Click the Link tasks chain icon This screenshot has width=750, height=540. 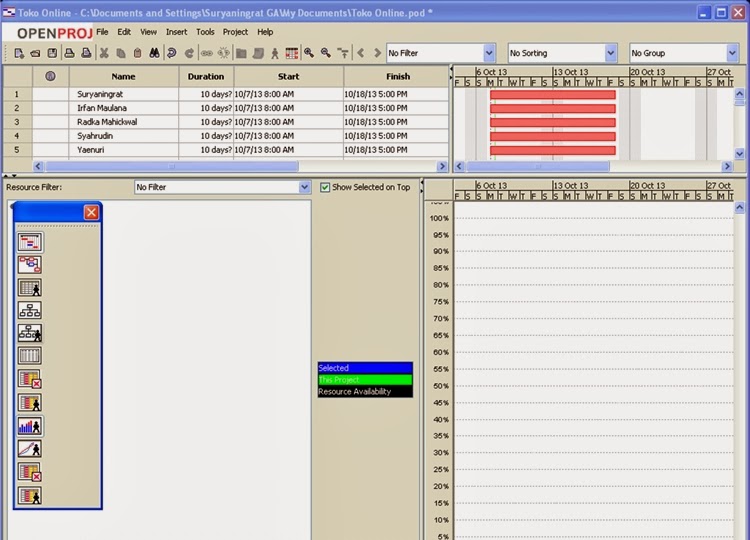tap(207, 53)
